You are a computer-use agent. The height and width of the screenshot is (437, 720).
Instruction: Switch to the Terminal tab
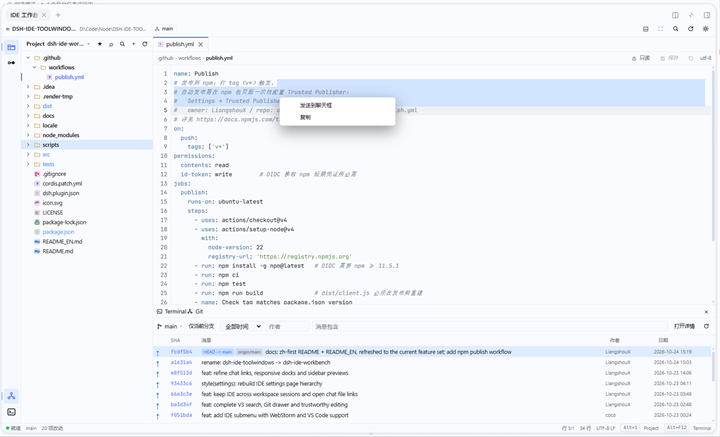(171, 312)
